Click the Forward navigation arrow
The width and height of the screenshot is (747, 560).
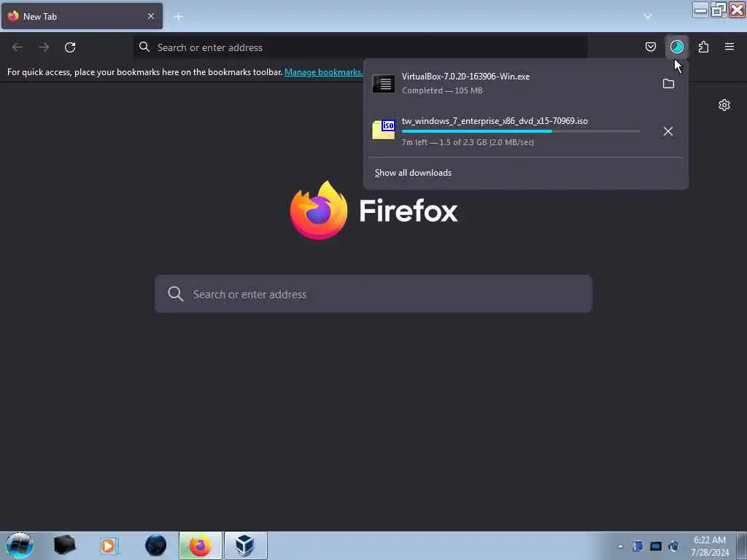[44, 47]
